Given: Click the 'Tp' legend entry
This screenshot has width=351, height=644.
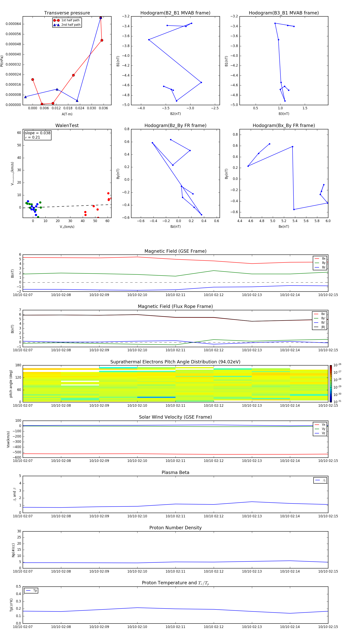Looking at the screenshot, I should click(x=31, y=591).
